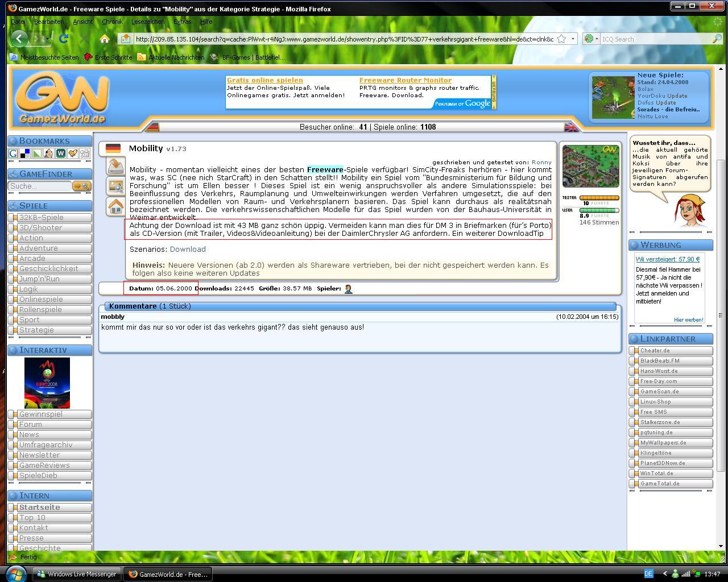This screenshot has width=728, height=582.
Task: Switch language with the German flag
Action: tap(152, 127)
